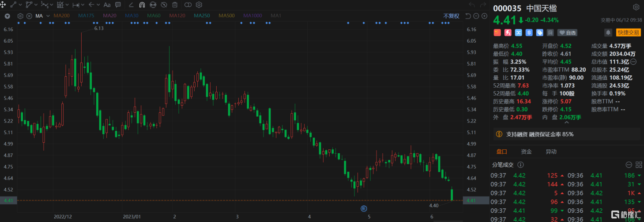Viewport: 644px width, 222px height.
Task: Select the comment bubble note tool
Action: (x=118, y=5)
